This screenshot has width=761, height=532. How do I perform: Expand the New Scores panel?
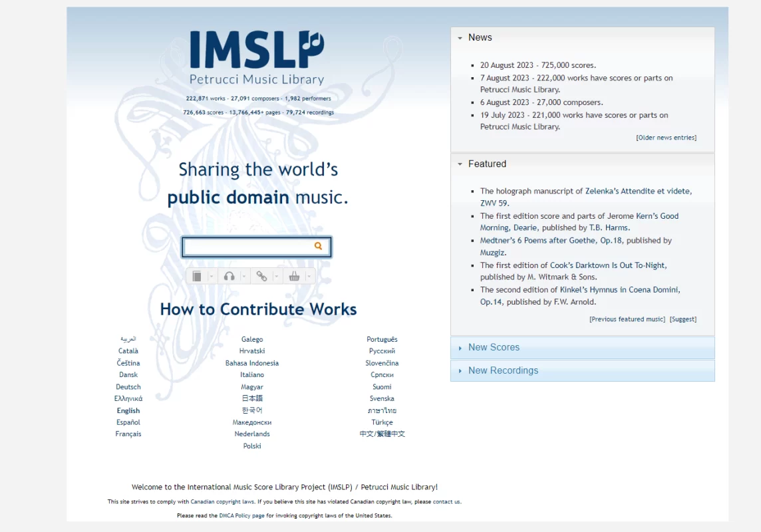pyautogui.click(x=583, y=348)
